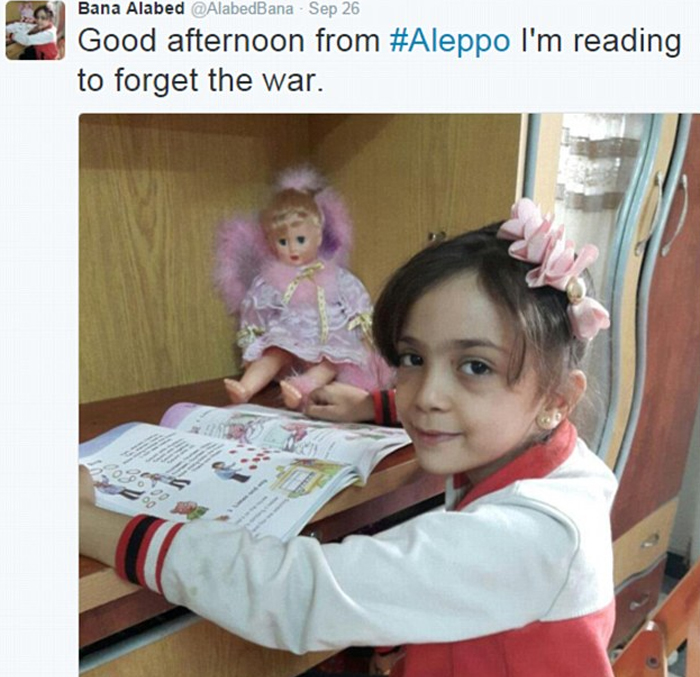
Task: Click the house illustration in the book
Action: click(x=308, y=481)
